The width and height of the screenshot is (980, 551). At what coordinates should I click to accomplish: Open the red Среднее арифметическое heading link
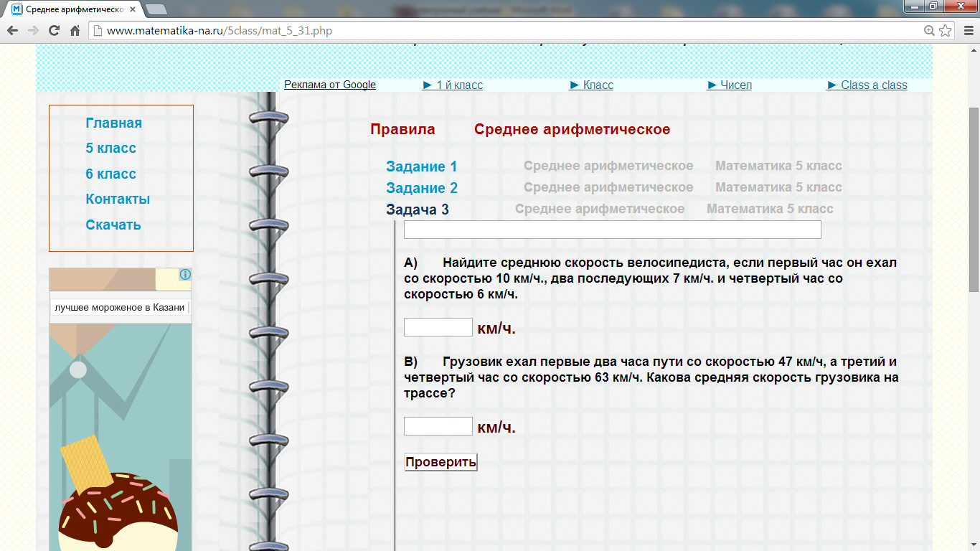572,130
